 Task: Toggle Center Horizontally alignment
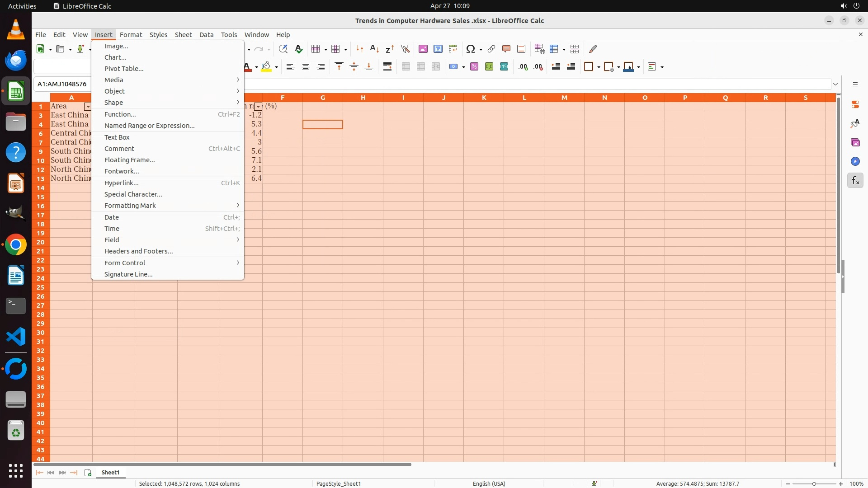306,67
